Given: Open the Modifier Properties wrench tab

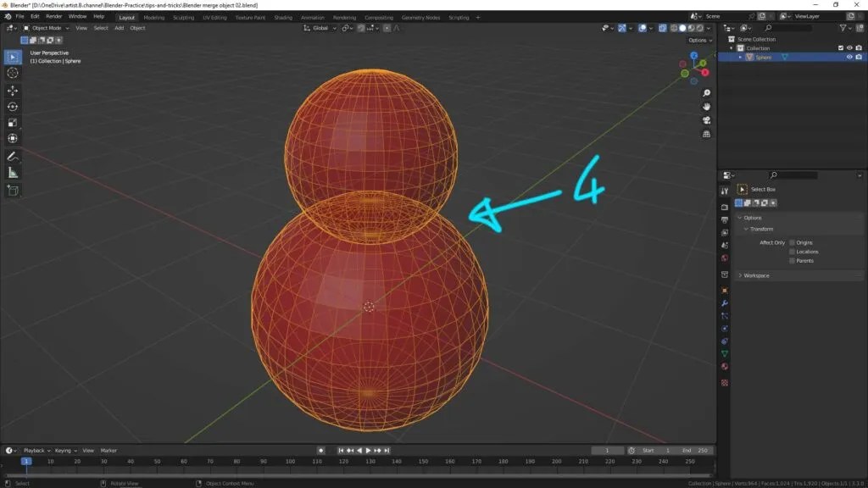Looking at the screenshot, I should [x=723, y=302].
